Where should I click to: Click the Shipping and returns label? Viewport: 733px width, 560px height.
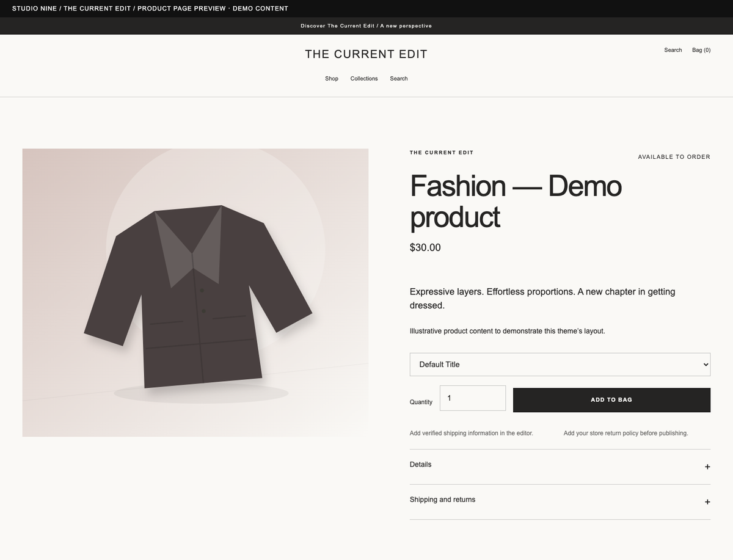click(442, 500)
